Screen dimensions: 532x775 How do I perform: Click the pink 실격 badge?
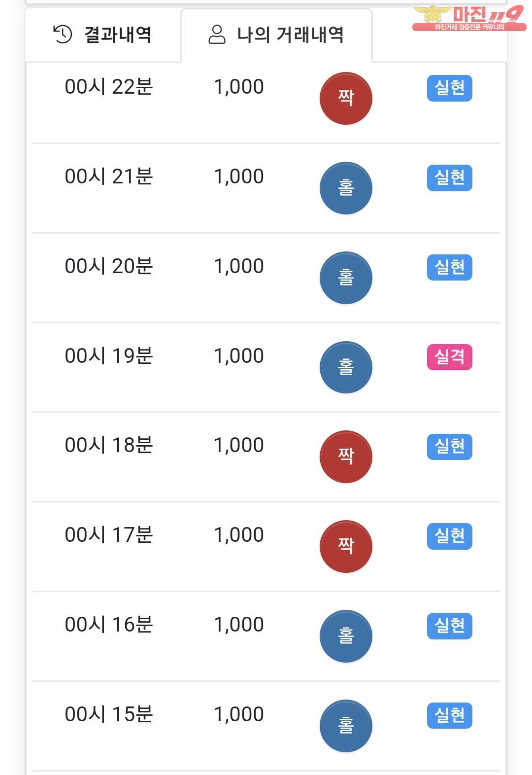click(x=449, y=357)
